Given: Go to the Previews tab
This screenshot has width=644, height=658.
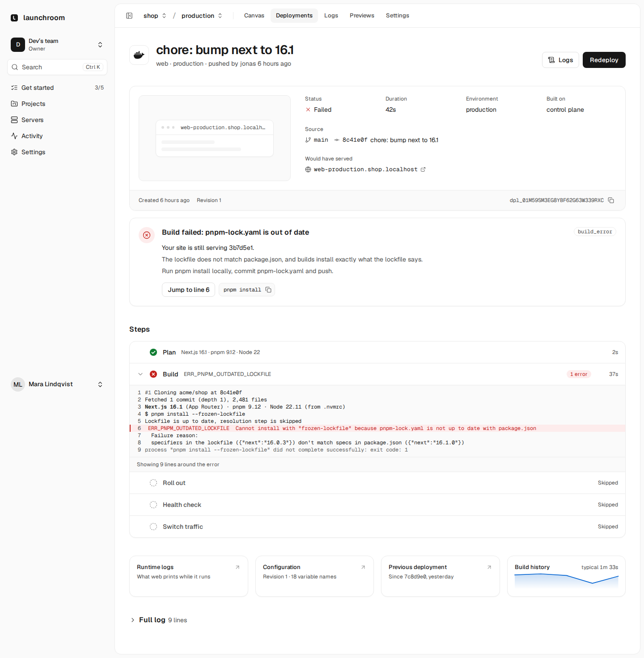Looking at the screenshot, I should (362, 16).
